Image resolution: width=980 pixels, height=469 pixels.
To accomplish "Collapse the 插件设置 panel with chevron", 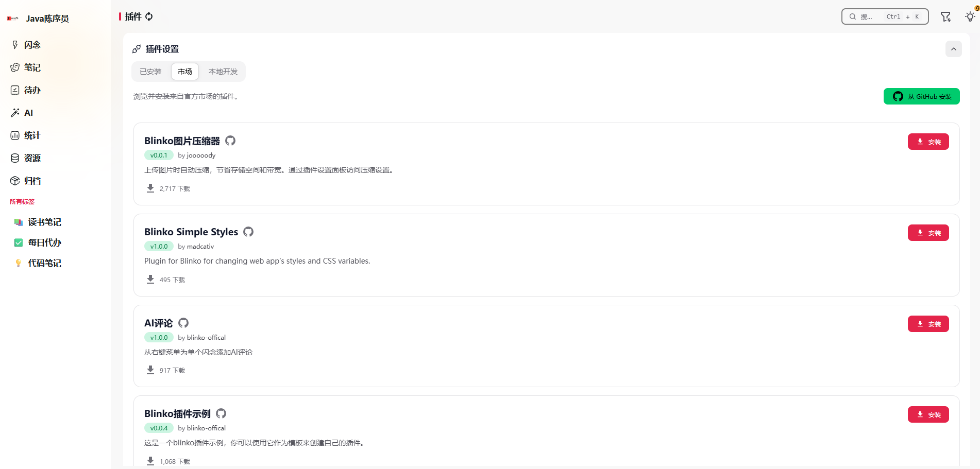I will tap(953, 49).
